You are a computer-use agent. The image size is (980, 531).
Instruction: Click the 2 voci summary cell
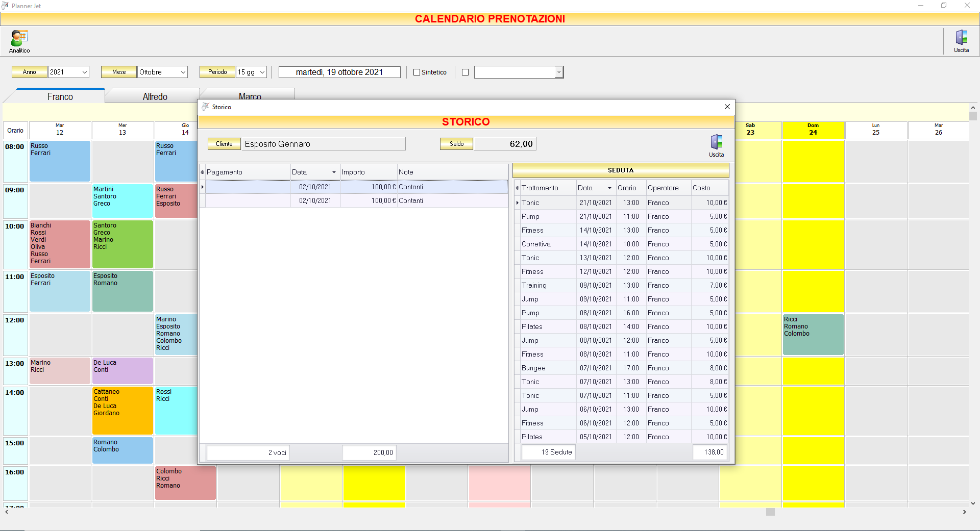[x=248, y=452]
